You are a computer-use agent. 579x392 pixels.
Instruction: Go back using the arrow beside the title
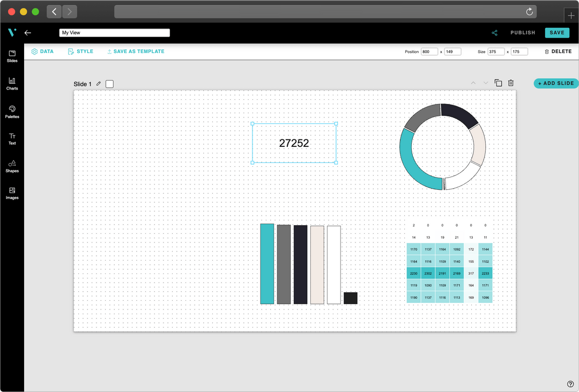[x=28, y=33]
